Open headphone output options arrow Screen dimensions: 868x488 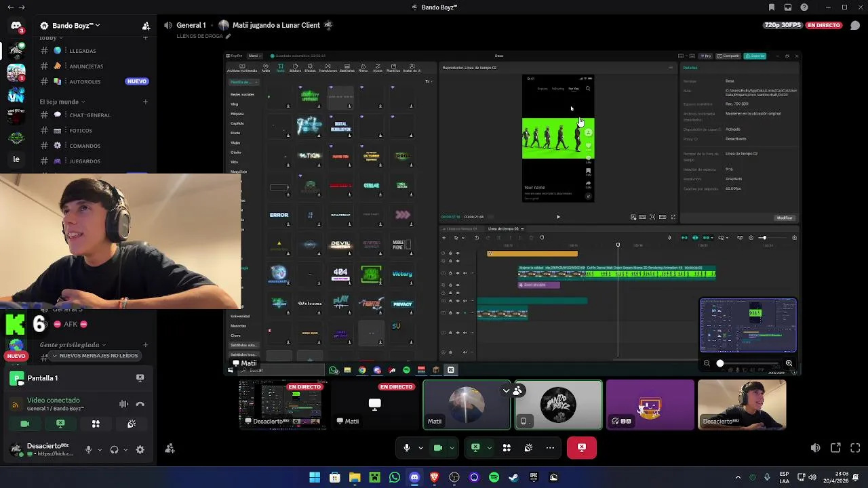[x=125, y=449]
